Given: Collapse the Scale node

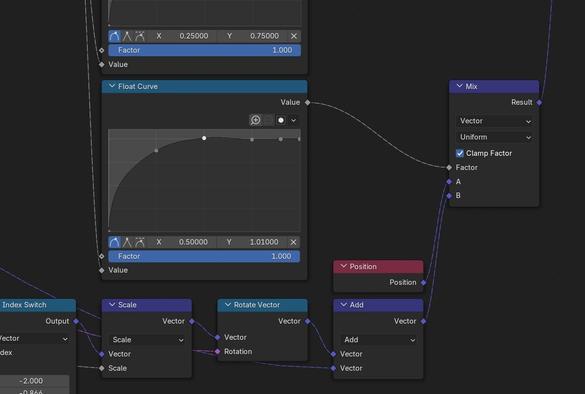Looking at the screenshot, I should click(x=112, y=305).
